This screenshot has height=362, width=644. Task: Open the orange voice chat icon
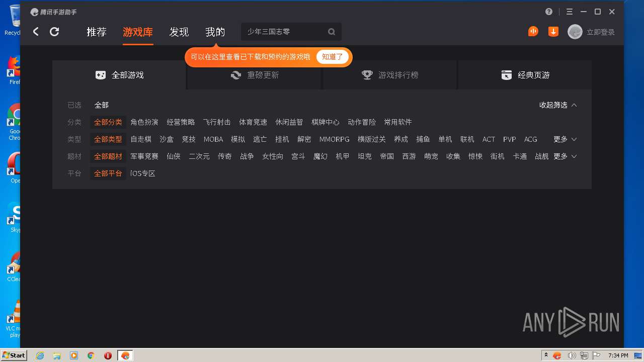(533, 32)
